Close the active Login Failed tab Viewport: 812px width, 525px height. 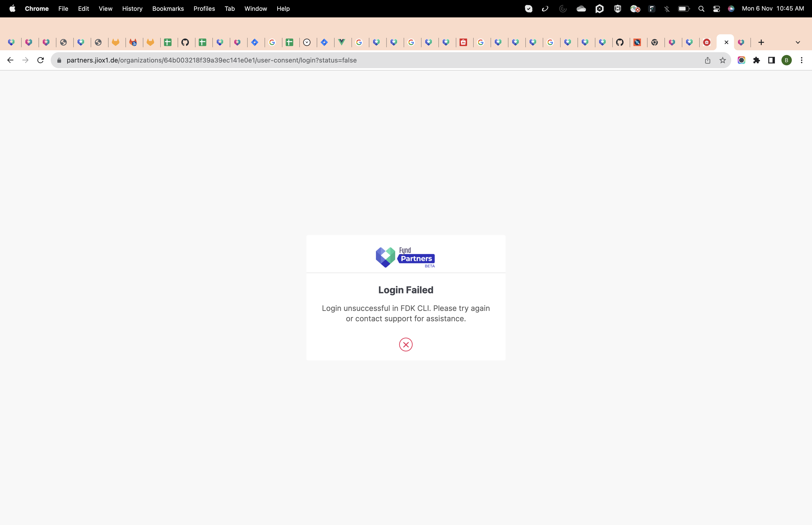(726, 42)
